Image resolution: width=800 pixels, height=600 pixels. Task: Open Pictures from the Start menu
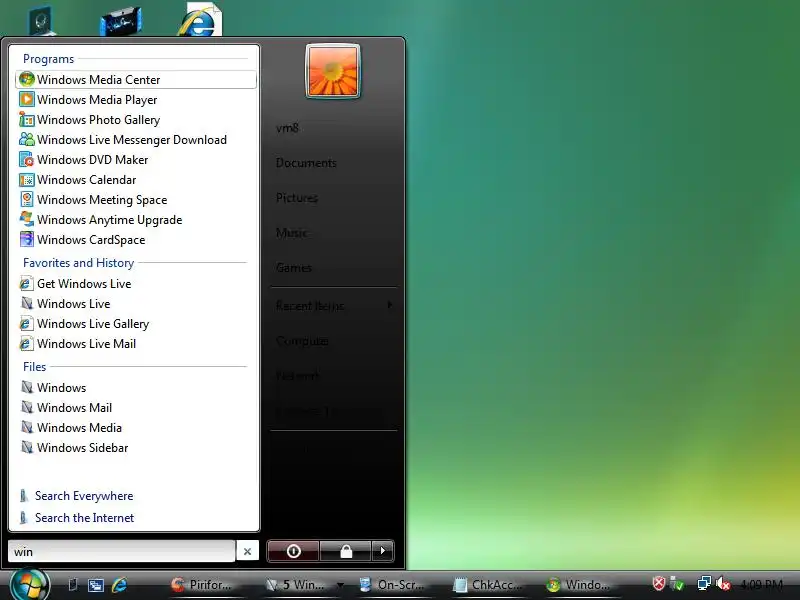click(297, 197)
